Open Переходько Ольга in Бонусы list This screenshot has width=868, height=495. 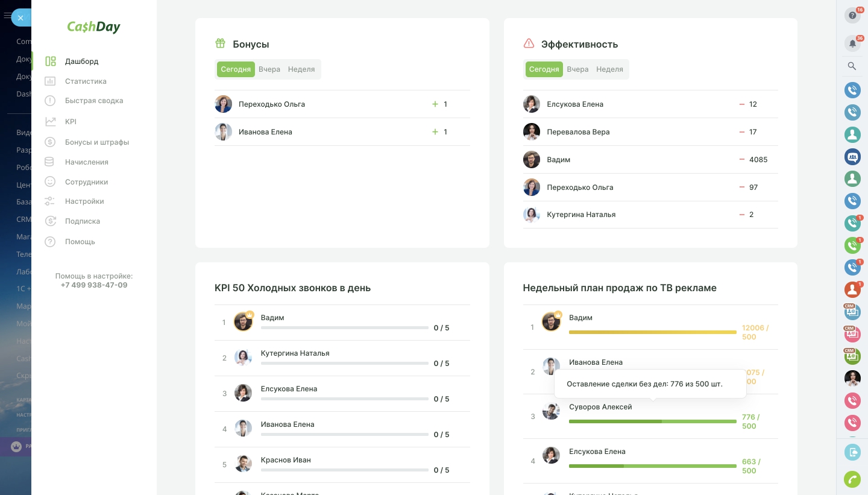pos(271,104)
